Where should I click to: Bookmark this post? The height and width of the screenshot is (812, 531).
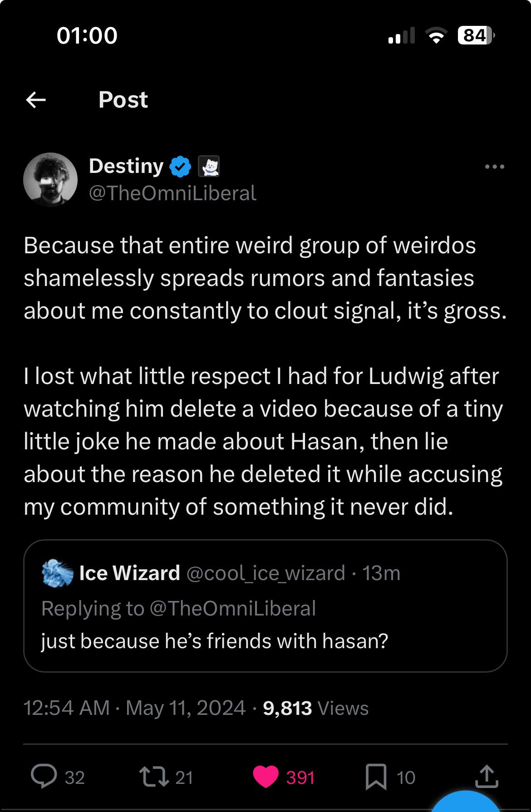(376, 777)
